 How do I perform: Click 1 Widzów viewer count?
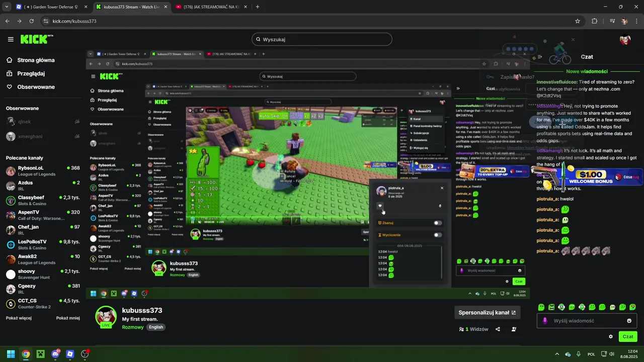(474, 329)
